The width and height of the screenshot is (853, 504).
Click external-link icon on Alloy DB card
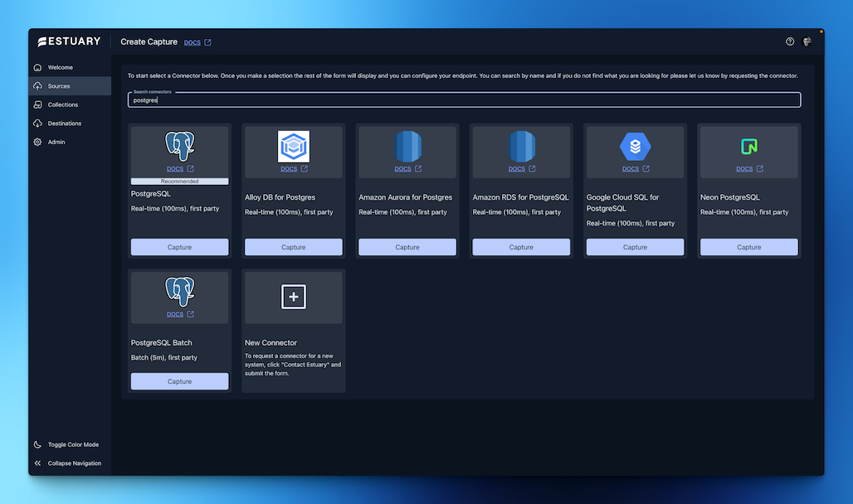click(x=304, y=168)
